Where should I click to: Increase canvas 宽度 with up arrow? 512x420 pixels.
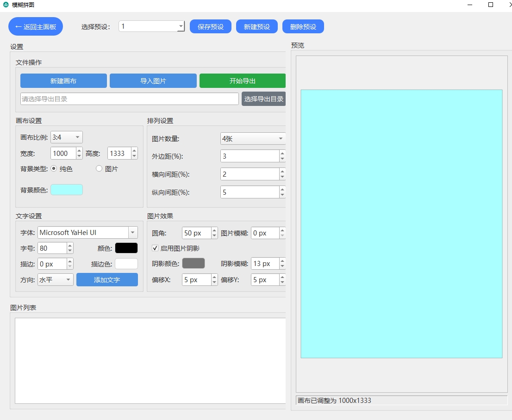click(x=79, y=150)
